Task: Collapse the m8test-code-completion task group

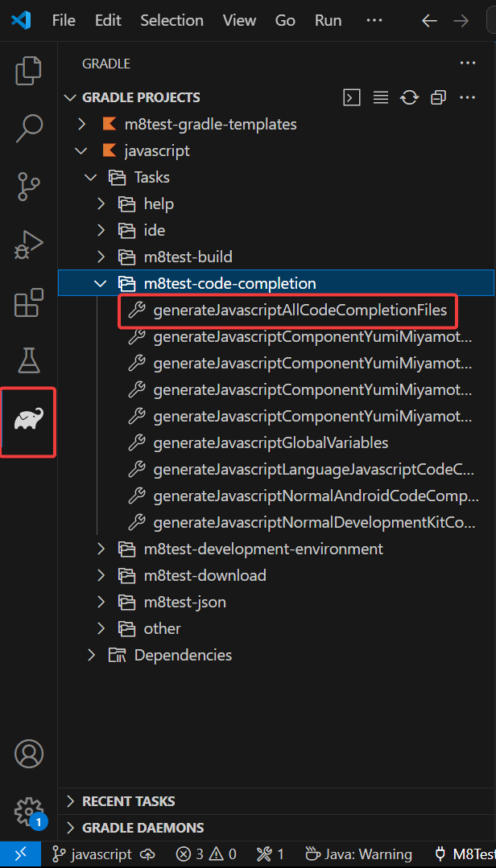Action: 100,283
